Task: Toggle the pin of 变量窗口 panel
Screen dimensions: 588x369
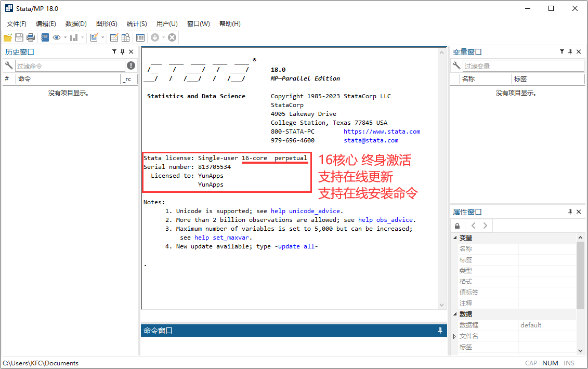Action: point(570,52)
